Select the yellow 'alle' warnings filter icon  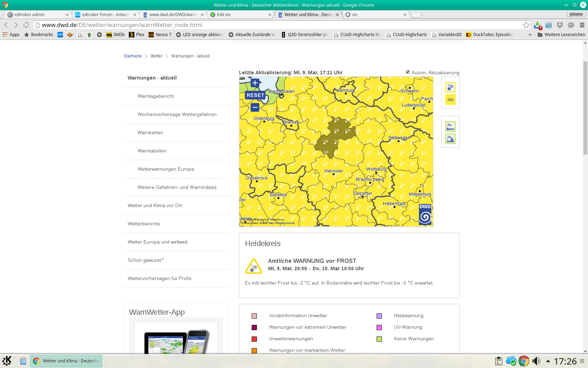click(450, 100)
